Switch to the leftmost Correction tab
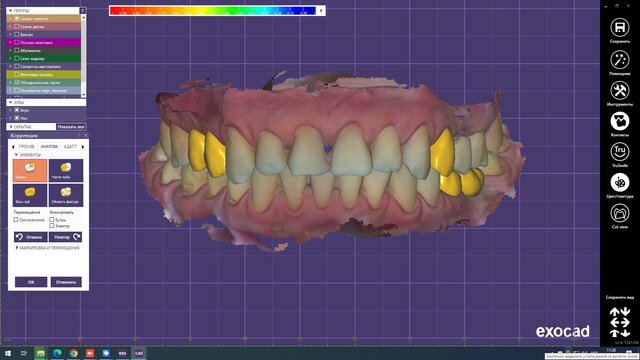640x360 pixels. (x=27, y=146)
